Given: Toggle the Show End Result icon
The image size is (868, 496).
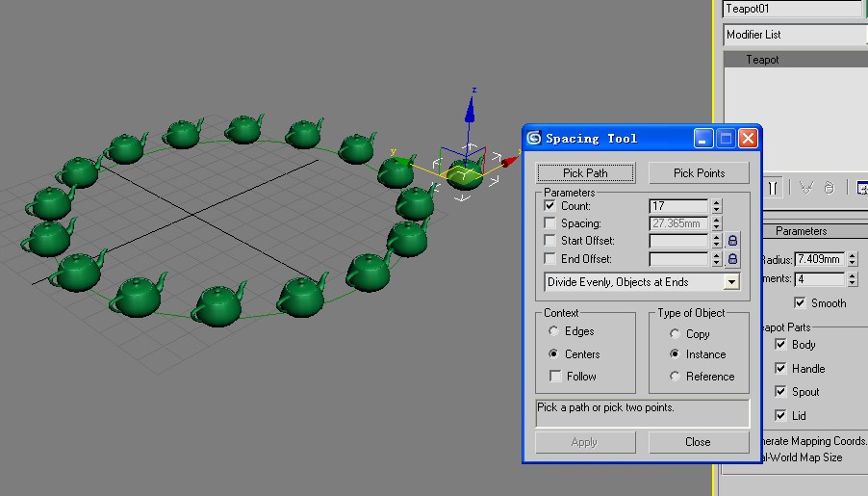Looking at the screenshot, I should tap(773, 188).
